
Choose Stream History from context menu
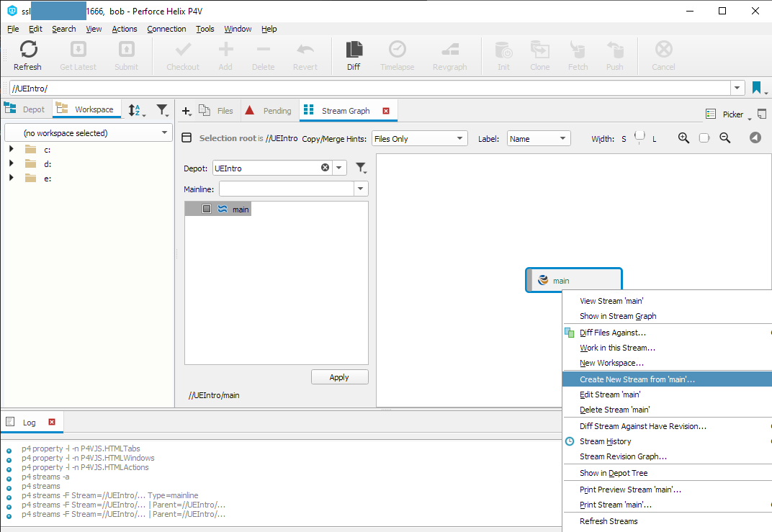[x=667, y=441]
